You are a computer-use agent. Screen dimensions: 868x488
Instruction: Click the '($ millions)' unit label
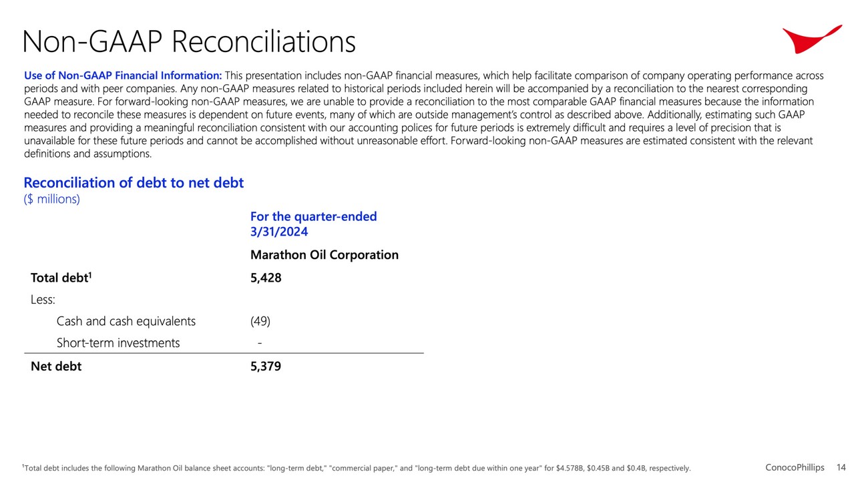pos(51,199)
